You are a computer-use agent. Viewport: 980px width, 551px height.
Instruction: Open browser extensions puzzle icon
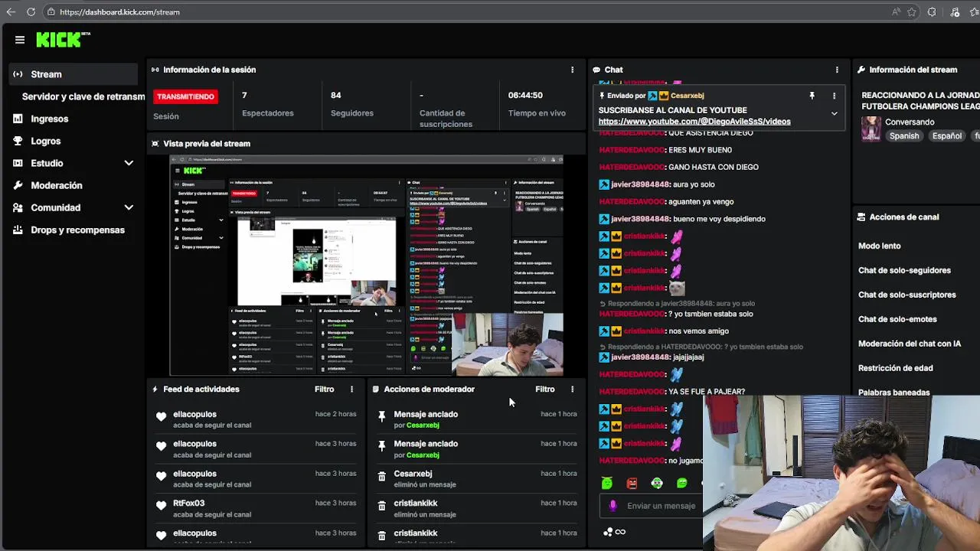point(932,12)
